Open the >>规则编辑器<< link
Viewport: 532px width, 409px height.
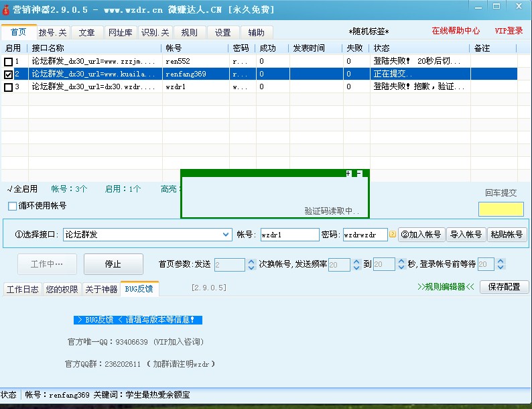coord(446,287)
